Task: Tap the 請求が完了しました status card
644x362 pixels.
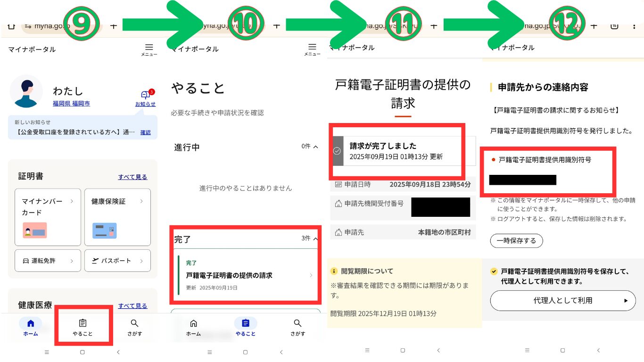Action: 404,151
